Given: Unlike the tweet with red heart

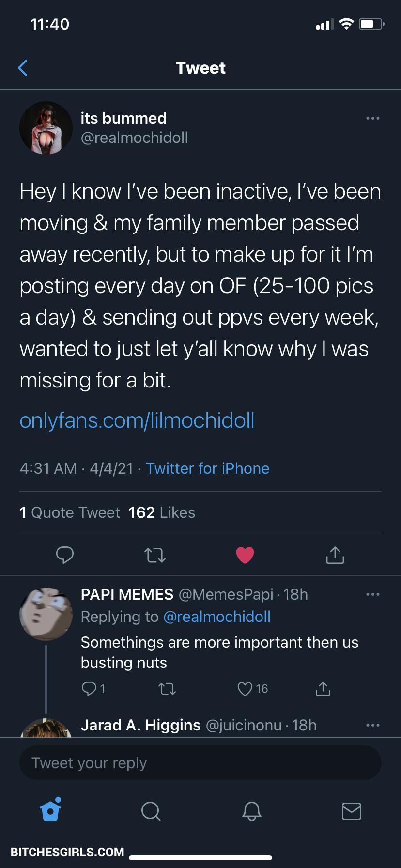Looking at the screenshot, I should point(245,555).
